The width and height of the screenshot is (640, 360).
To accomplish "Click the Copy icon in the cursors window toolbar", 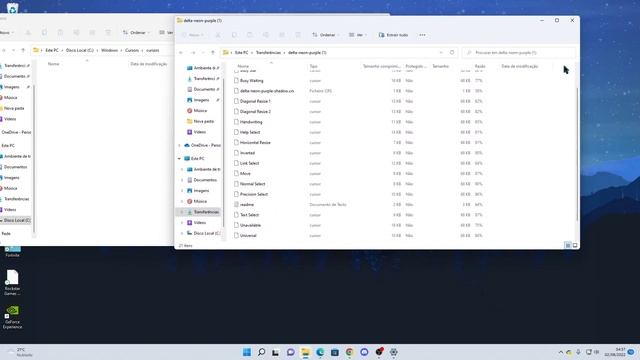I will pyautogui.click(x=44, y=33).
